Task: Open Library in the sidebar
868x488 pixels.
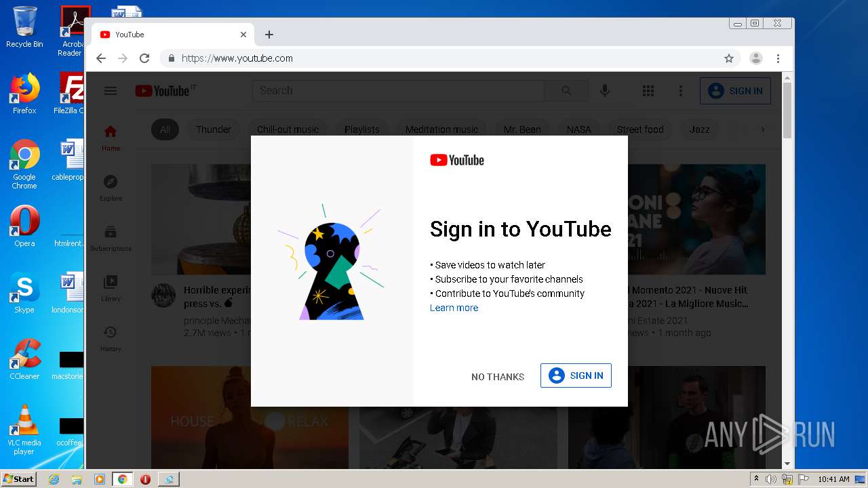Action: (x=111, y=288)
